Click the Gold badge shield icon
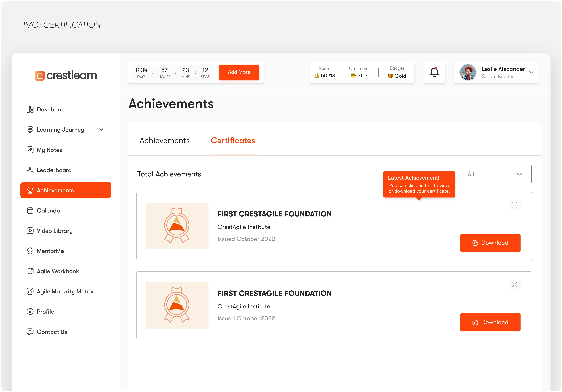 (390, 76)
